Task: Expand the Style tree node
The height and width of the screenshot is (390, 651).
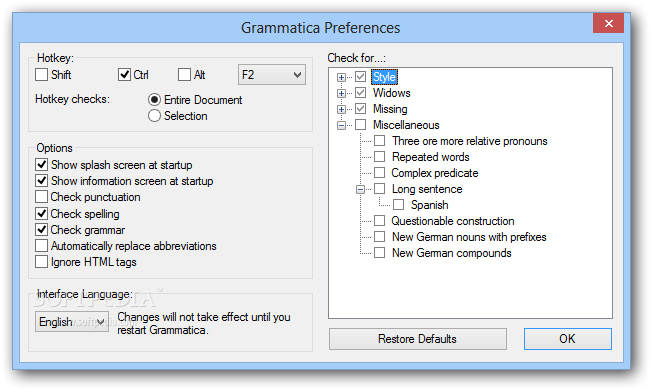Action: click(341, 77)
